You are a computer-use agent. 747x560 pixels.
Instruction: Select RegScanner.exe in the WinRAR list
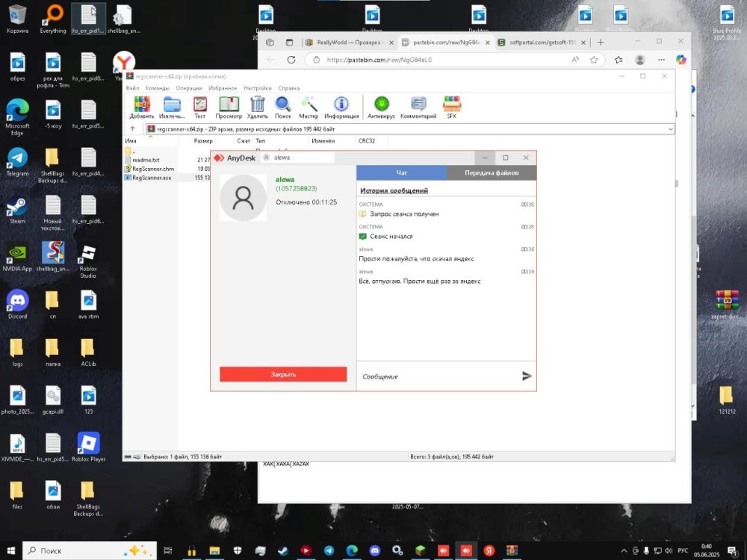(152, 178)
